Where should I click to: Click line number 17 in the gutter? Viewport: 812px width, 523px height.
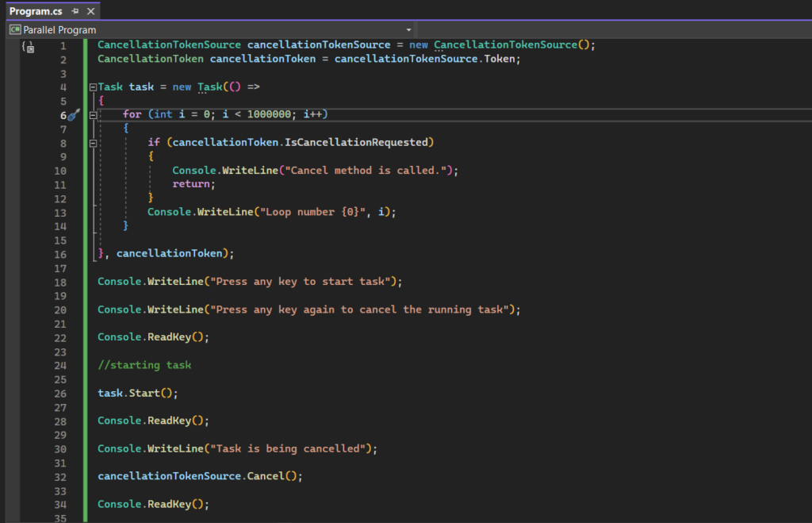[60, 268]
